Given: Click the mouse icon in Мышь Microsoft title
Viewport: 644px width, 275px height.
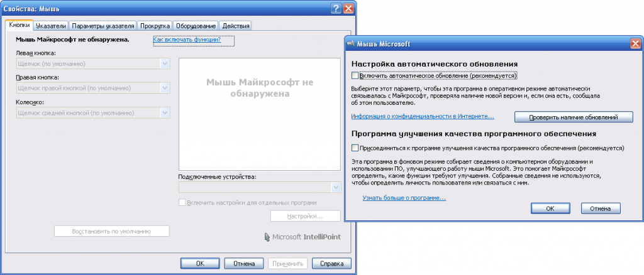Looking at the screenshot, I should pos(351,43).
